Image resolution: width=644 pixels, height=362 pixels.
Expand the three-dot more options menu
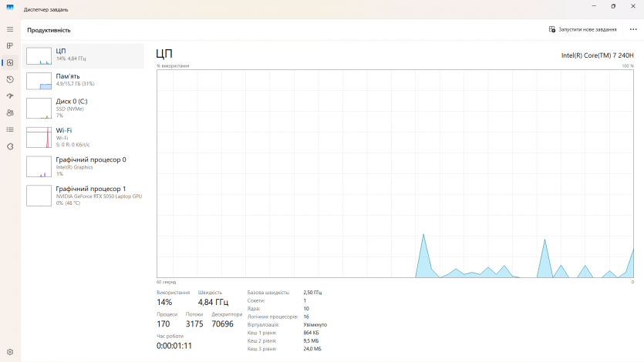point(633,29)
